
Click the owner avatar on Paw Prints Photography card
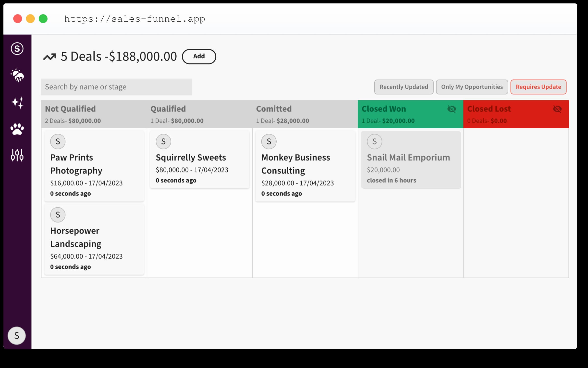pyautogui.click(x=58, y=142)
